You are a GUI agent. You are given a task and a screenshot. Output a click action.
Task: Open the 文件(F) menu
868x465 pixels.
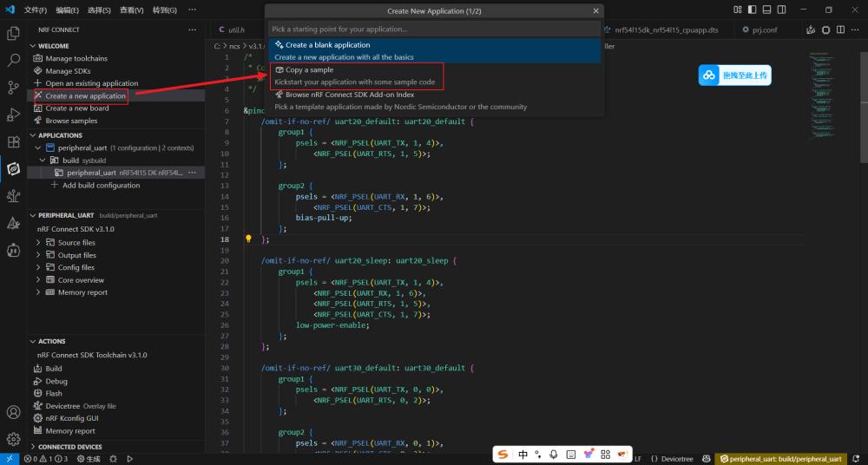36,10
